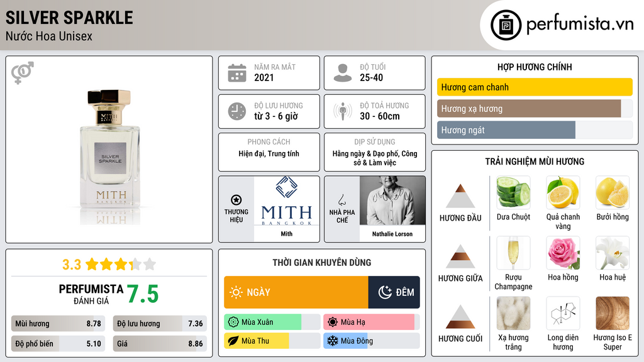This screenshot has width=644, height=362.
Task: Click the Độ phổ biến 5.10 score bar
Action: tap(58, 344)
